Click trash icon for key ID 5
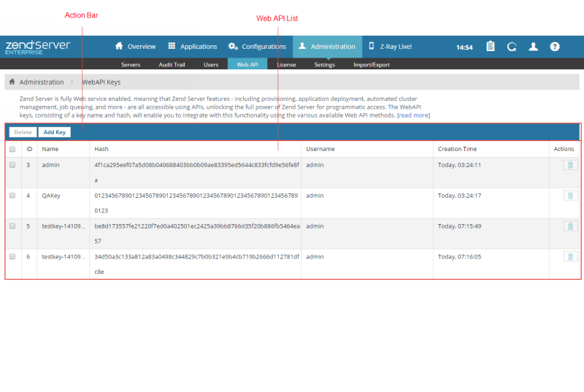The height and width of the screenshot is (392, 584). pyautogui.click(x=569, y=226)
